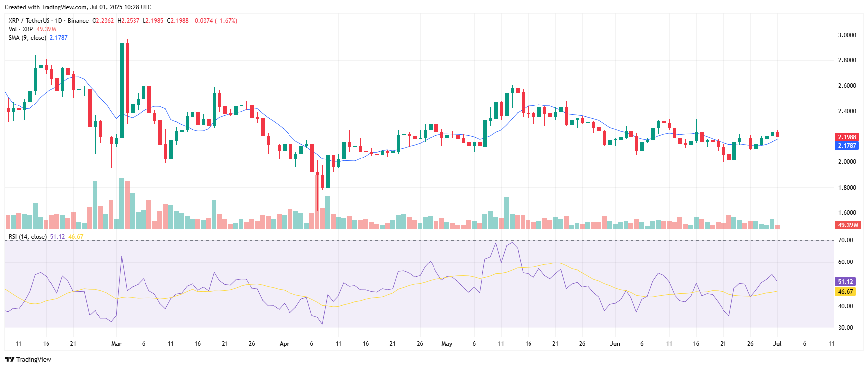Image resolution: width=868 pixels, height=368 pixels.
Task: Click the Apr label on time axis
Action: pos(284,344)
